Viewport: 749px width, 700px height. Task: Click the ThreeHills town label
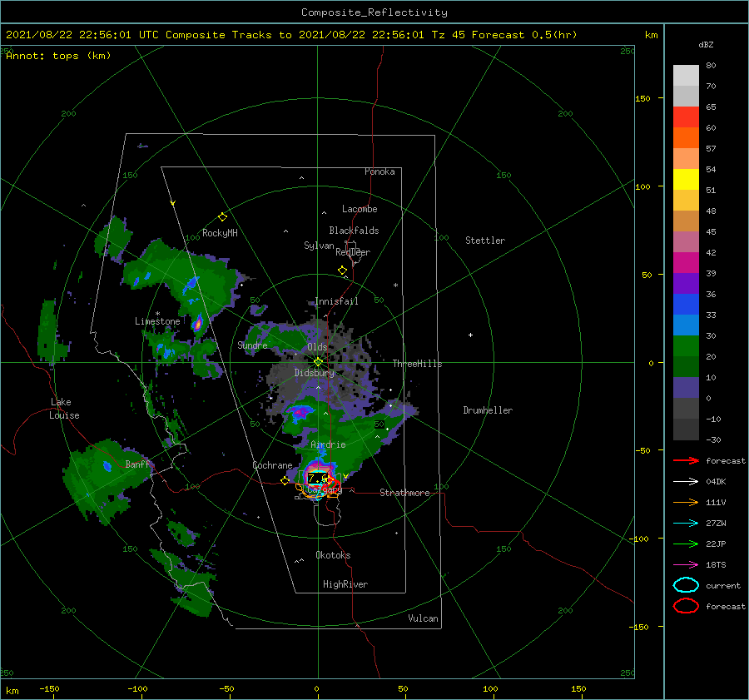tap(417, 364)
